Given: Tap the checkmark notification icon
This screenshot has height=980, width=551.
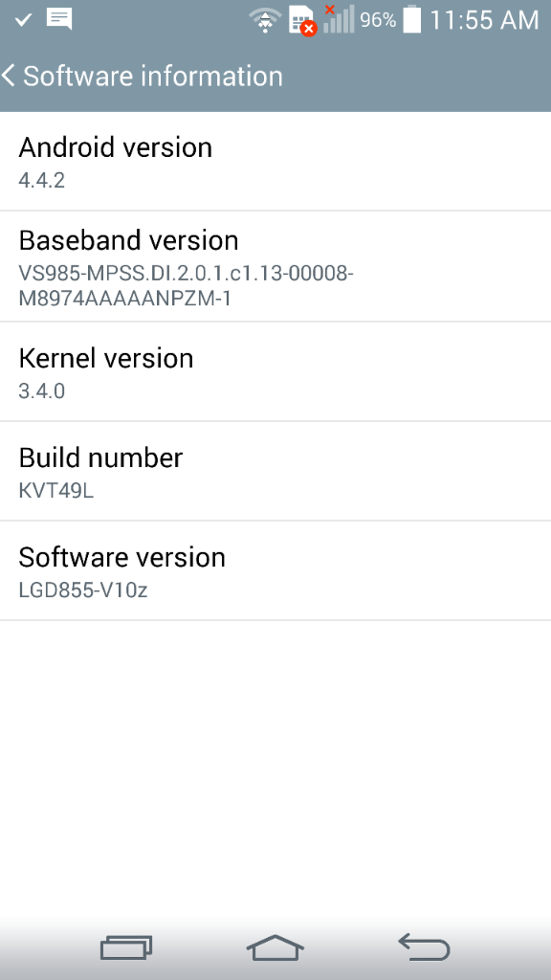Looking at the screenshot, I should coord(23,20).
